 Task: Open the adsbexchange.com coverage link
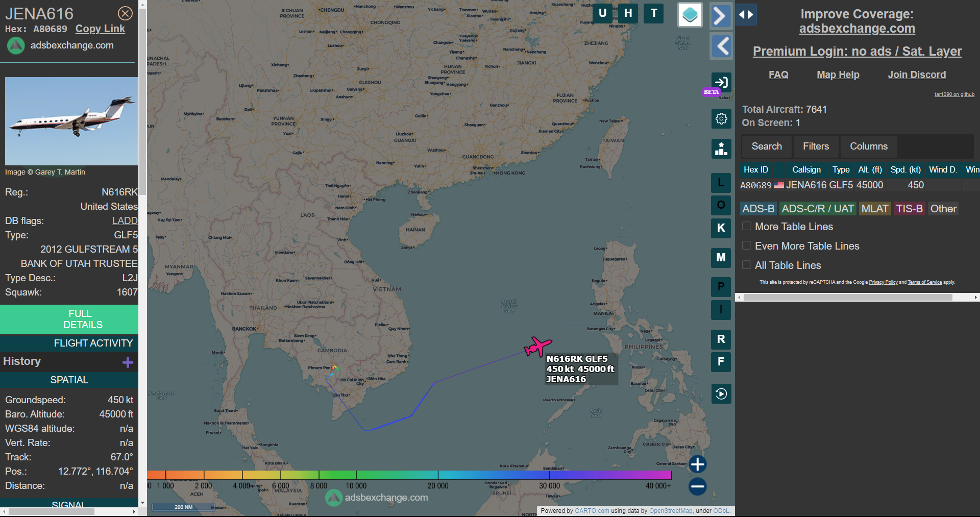pos(857,29)
